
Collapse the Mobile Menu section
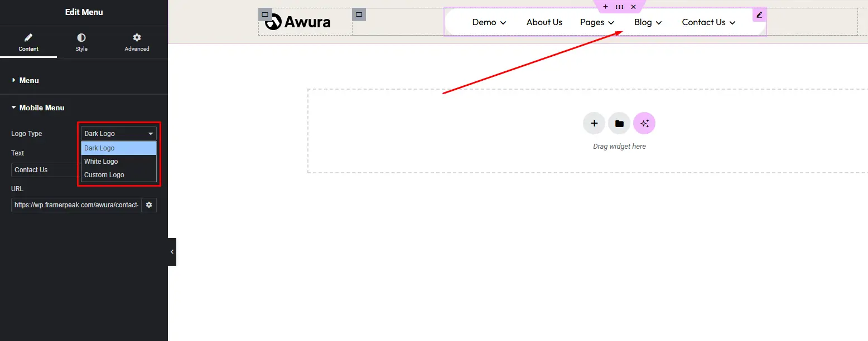coord(84,108)
